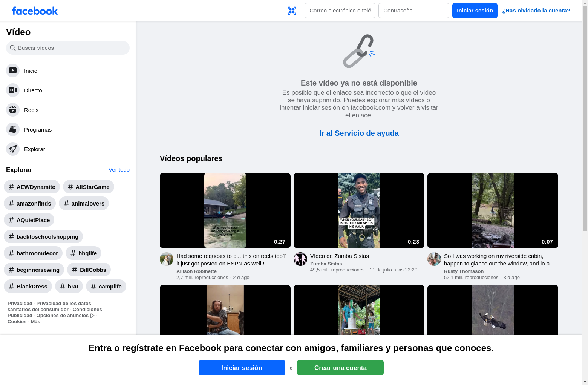This screenshot has height=385, width=588.
Task: Focus the Buscar vídeos search field
Action: pos(68,48)
